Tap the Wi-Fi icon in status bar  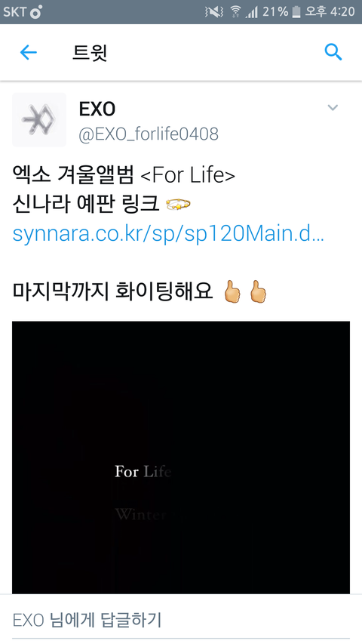235,12
